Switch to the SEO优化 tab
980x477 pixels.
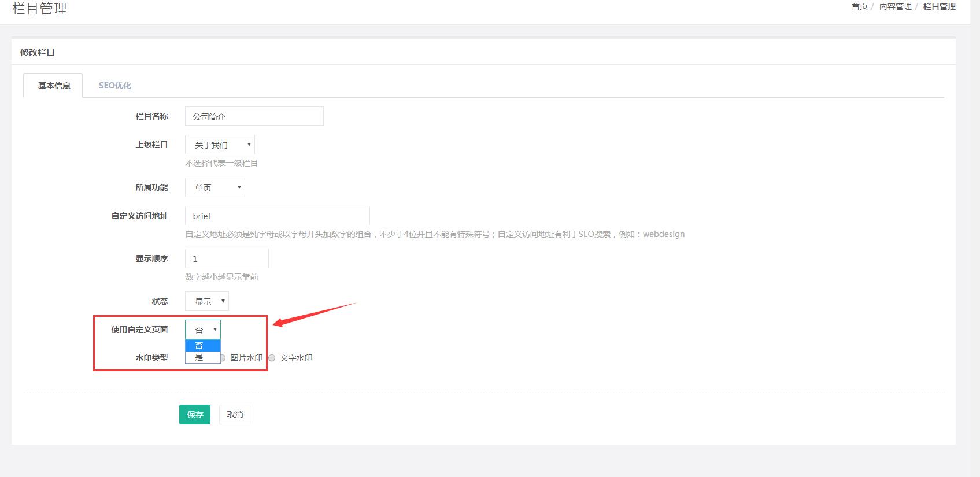click(x=114, y=86)
